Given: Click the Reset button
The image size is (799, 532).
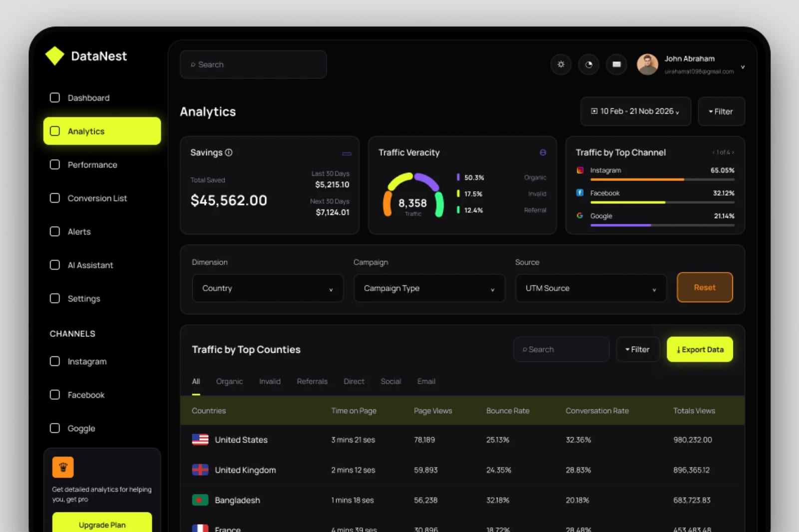Looking at the screenshot, I should 705,287.
